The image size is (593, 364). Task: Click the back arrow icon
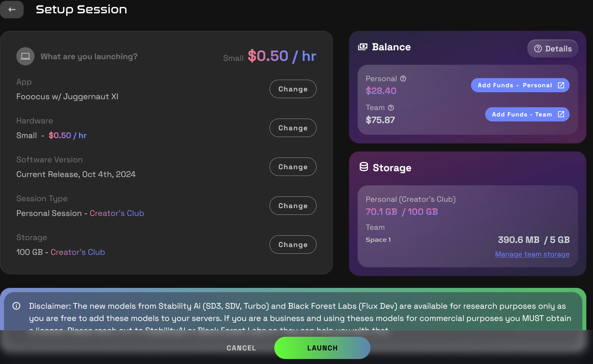click(12, 9)
